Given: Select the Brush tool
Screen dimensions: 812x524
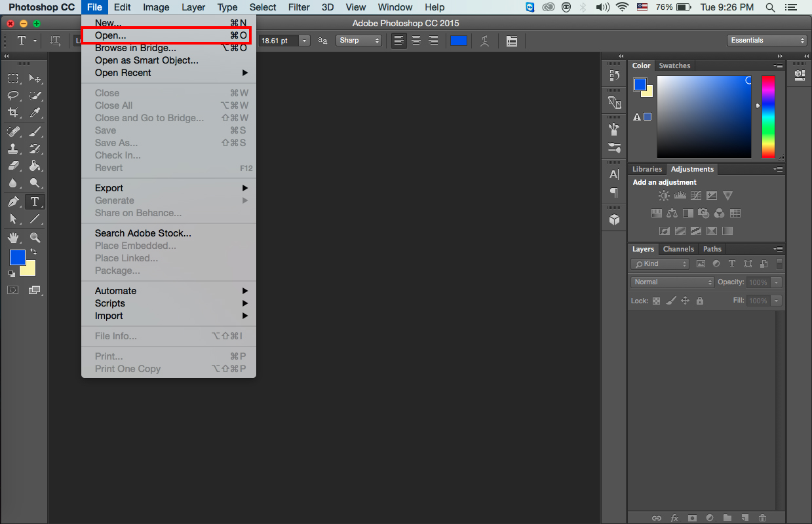Looking at the screenshot, I should tap(35, 132).
